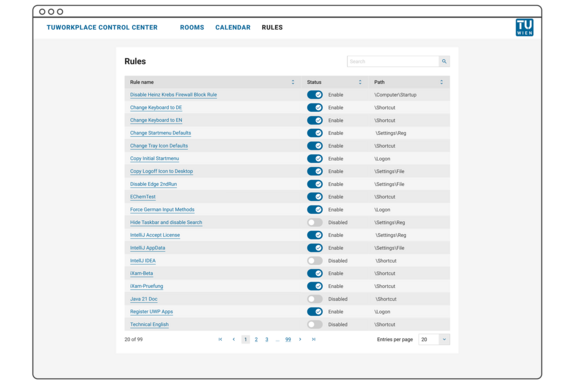Disable Change Startmenu Defaults rule

tap(315, 133)
